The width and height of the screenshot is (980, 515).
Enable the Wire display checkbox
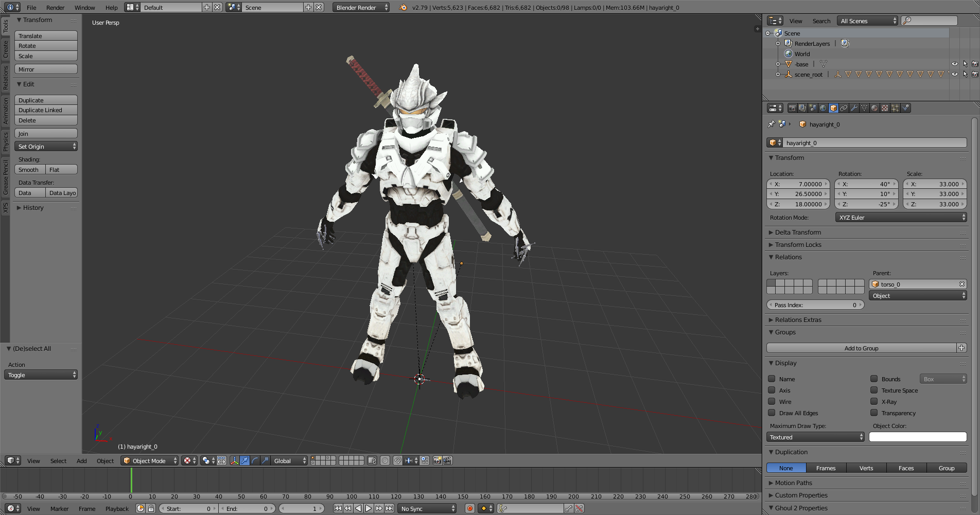tap(772, 401)
